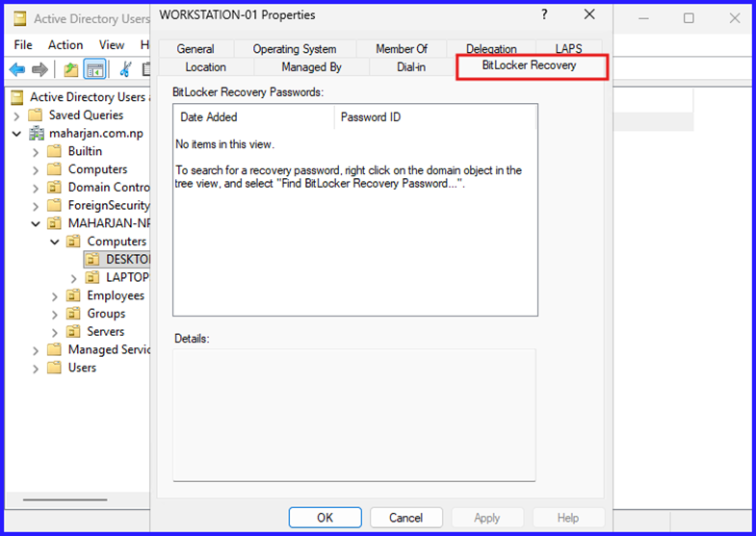Click the Back arrow toolbar icon
Viewport: 756px width, 536px height.
17,69
